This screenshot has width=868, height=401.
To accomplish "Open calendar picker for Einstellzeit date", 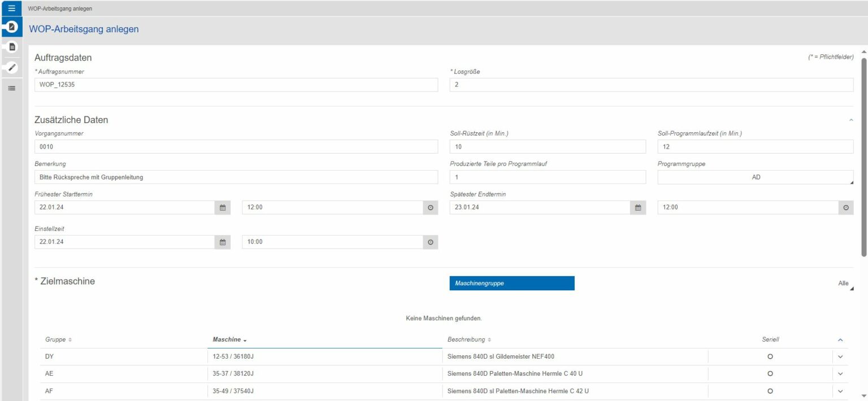I will (x=223, y=242).
